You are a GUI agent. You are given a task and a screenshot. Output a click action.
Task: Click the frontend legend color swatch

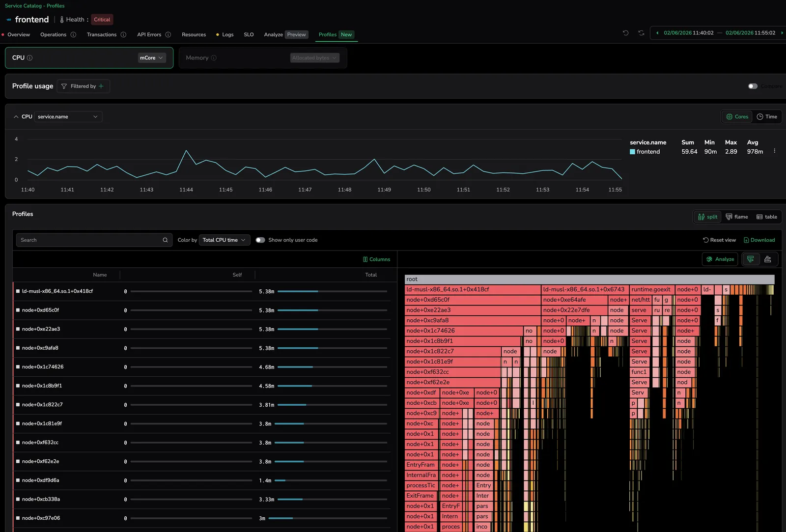[632, 152]
